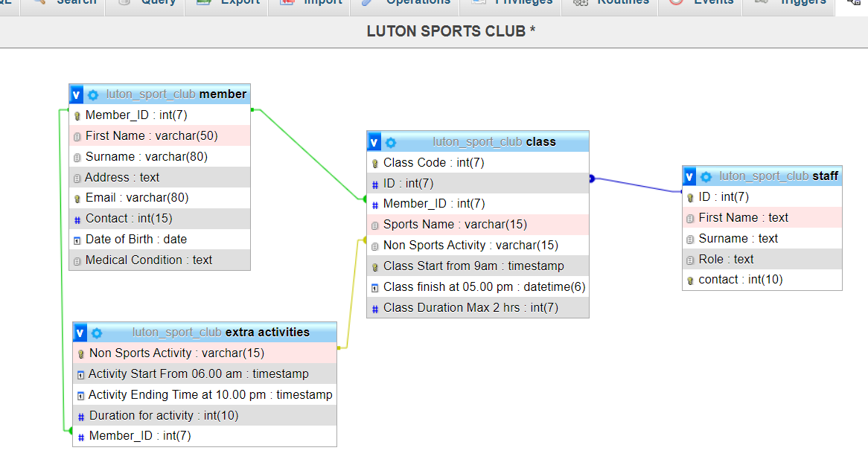Collapse the extra activities table V toggle
This screenshot has height=468, width=868.
point(80,333)
